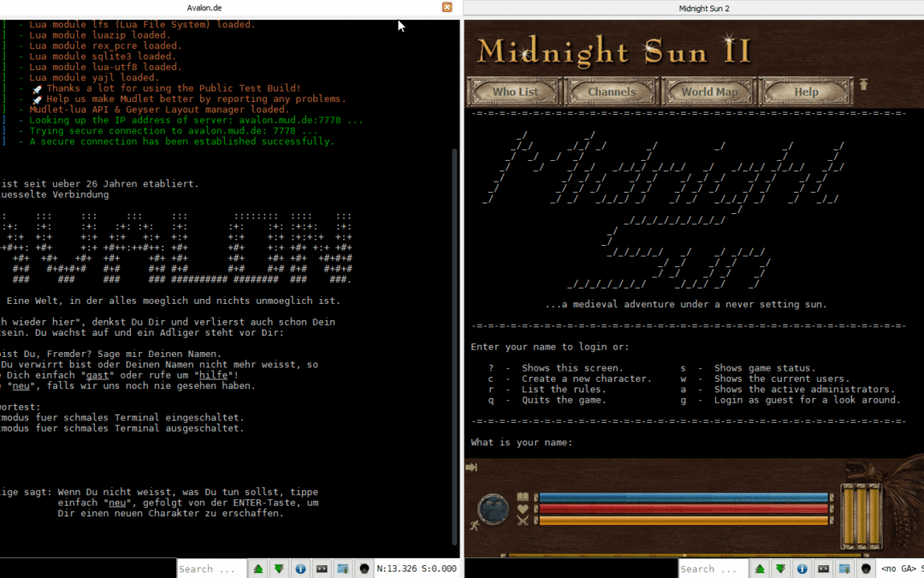This screenshot has width=924, height=578.
Task: Click the Avalon output vertical scrollbar
Action: tap(454, 347)
